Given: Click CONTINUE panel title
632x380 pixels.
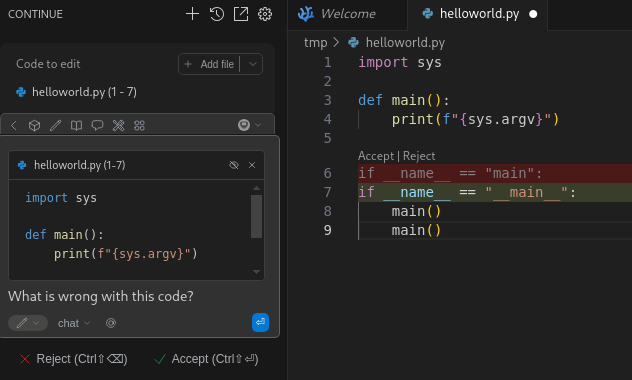Looking at the screenshot, I should [35, 14].
